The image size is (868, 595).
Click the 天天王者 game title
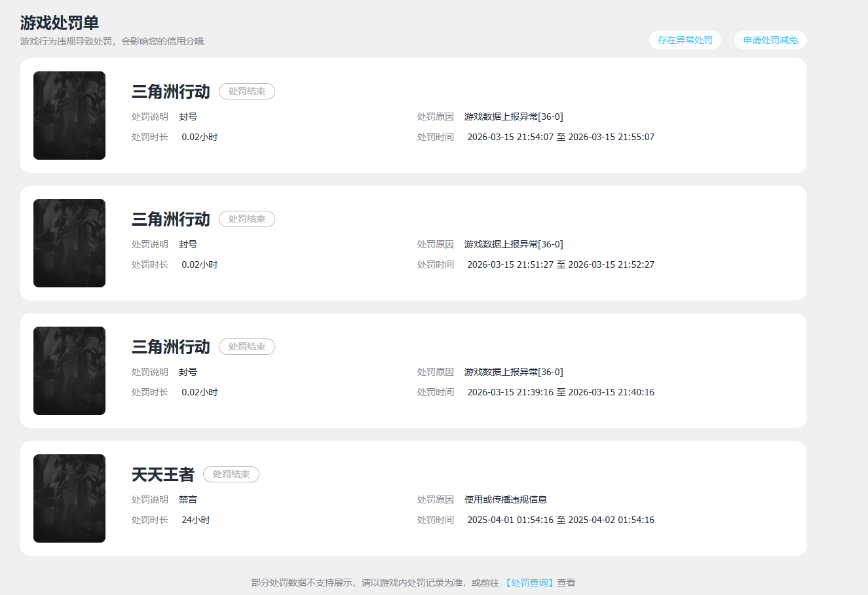tap(163, 475)
